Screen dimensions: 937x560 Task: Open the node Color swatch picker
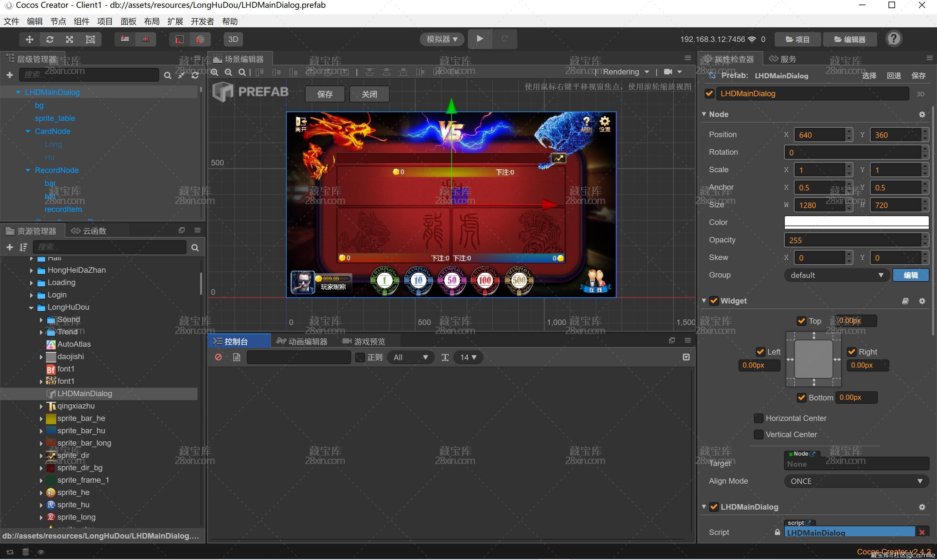tap(856, 222)
